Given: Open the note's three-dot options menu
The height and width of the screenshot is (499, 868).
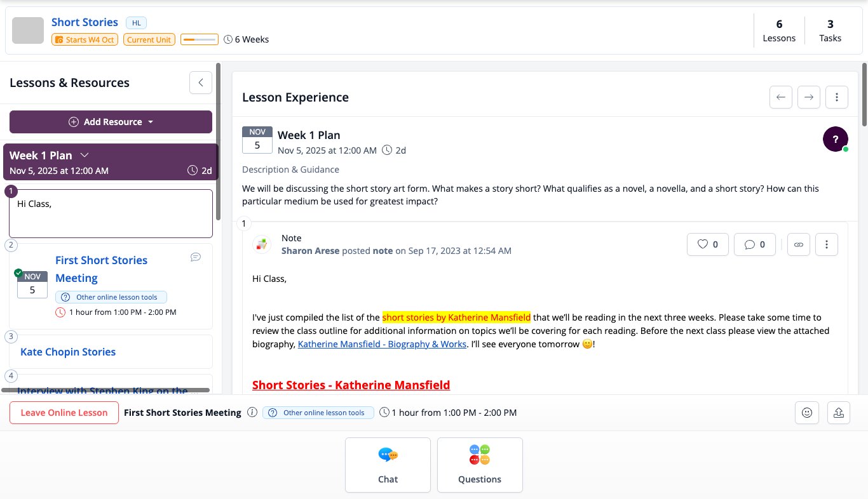Looking at the screenshot, I should coord(827,244).
